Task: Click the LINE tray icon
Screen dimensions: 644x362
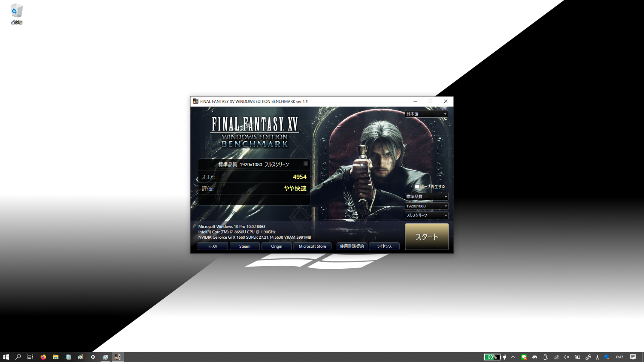Action: (x=524, y=357)
